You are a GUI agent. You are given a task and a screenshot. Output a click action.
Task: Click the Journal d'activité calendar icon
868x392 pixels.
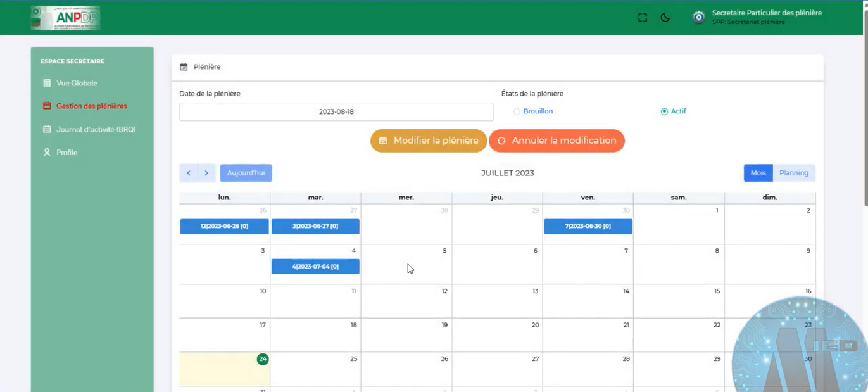pos(47,129)
